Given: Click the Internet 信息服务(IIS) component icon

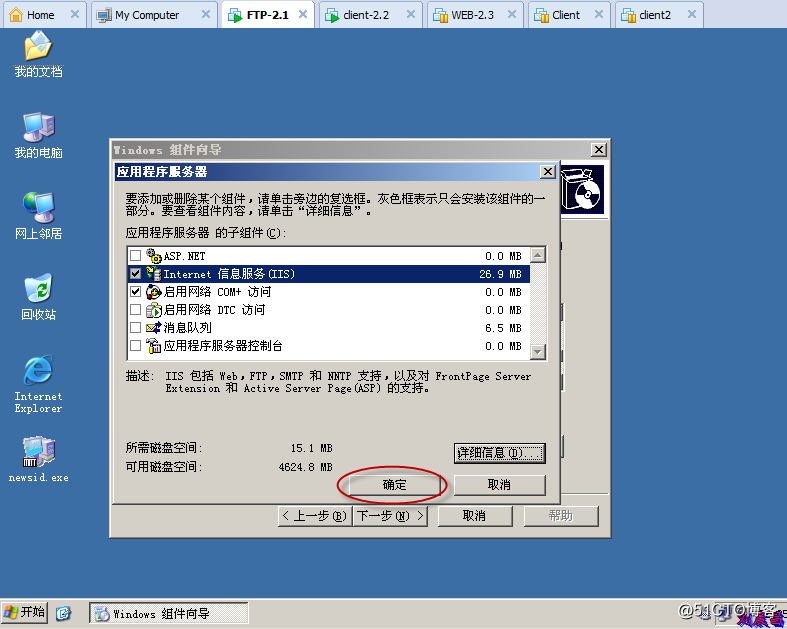Looking at the screenshot, I should tap(154, 274).
